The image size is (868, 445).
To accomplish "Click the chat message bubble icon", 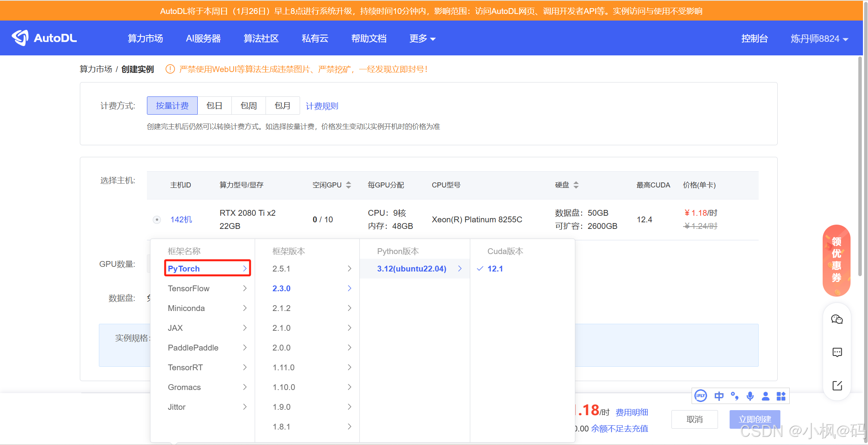I will pyautogui.click(x=837, y=352).
